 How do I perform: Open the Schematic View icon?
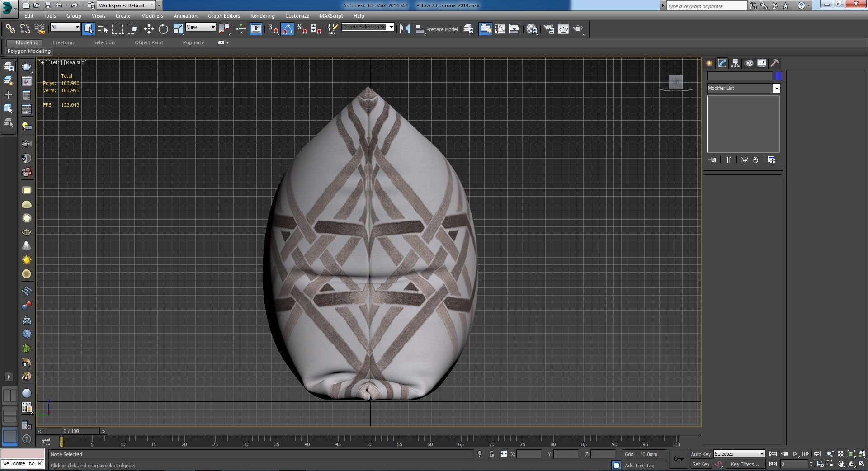514,29
